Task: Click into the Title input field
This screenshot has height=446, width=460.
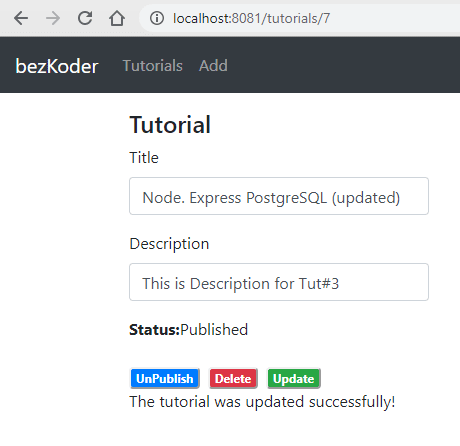Action: 279,196
